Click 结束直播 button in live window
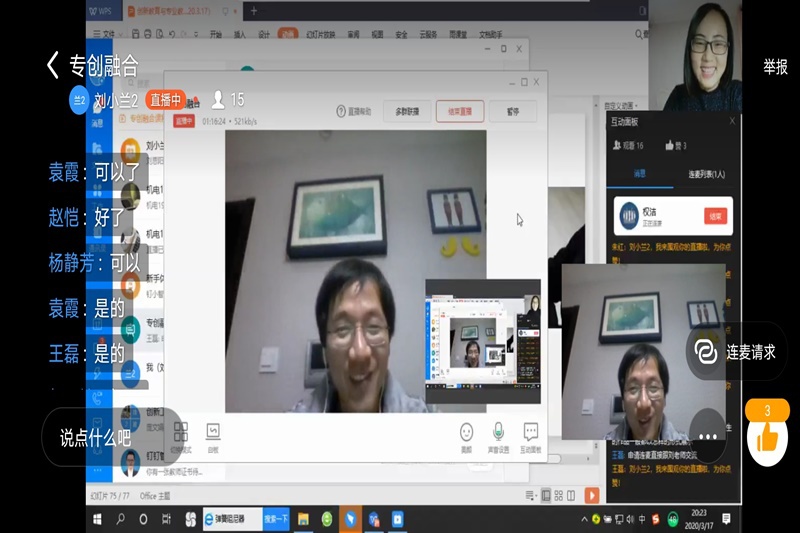Screen dimensions: 800x533 [460, 111]
